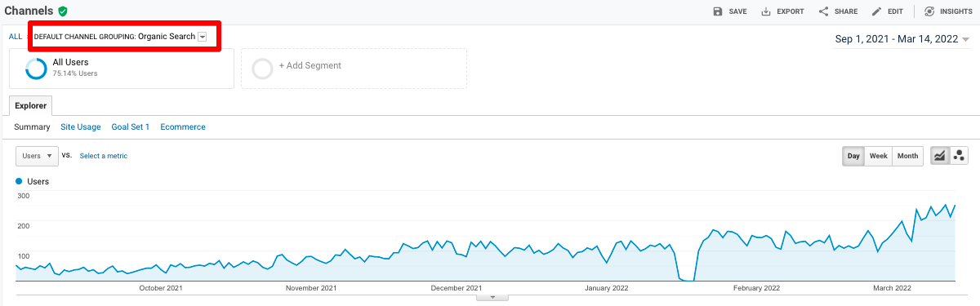Set the graph interval to Day
The image size is (980, 306).
(x=853, y=156)
